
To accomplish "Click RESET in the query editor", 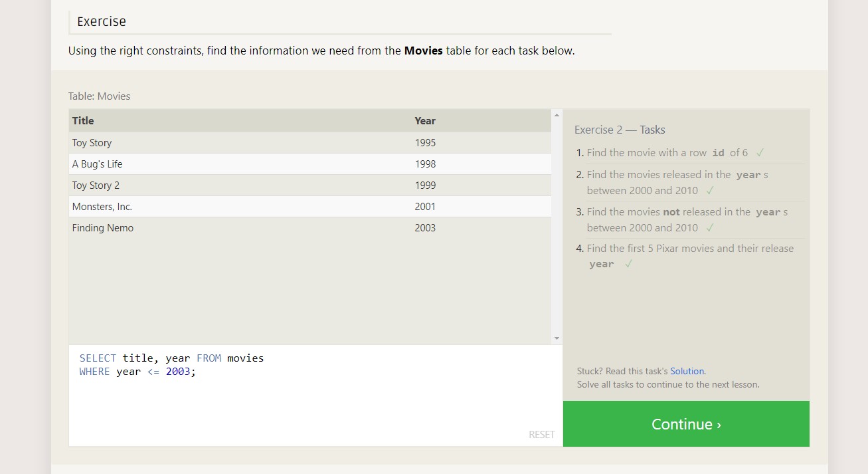I will [541, 434].
